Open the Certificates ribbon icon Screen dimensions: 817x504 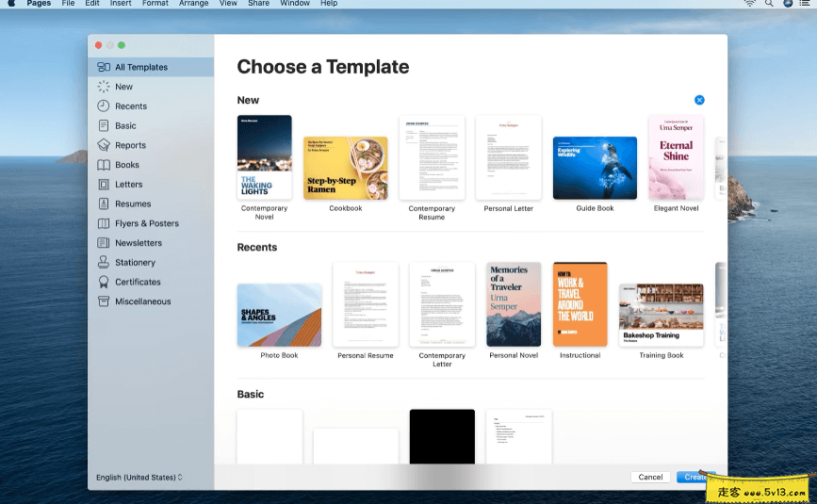pyautogui.click(x=104, y=283)
